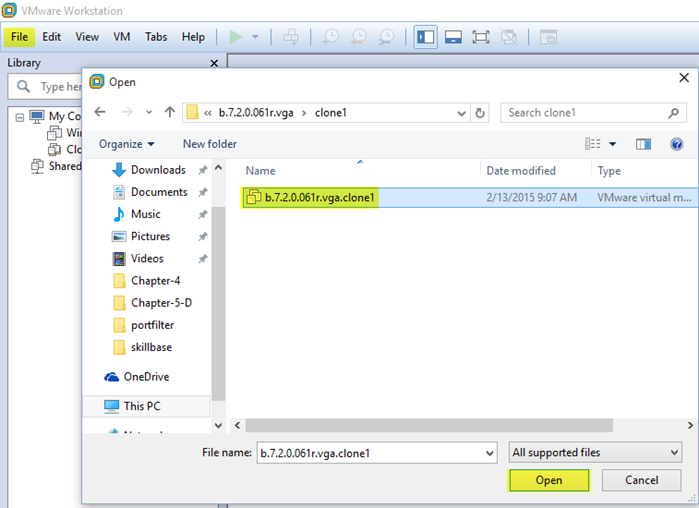The width and height of the screenshot is (699, 508).
Task: Click the Take Snapshot toolbar icon
Action: click(330, 37)
